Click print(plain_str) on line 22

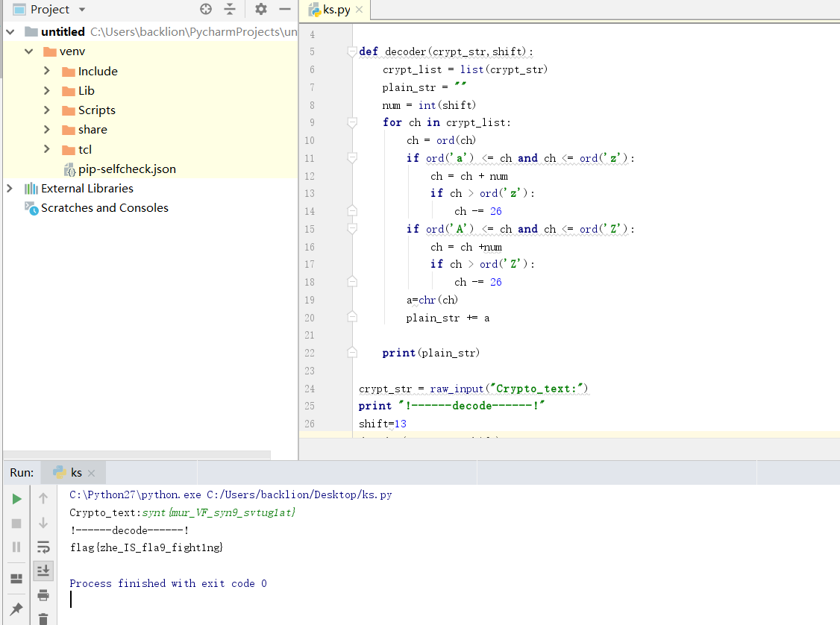[430, 353]
